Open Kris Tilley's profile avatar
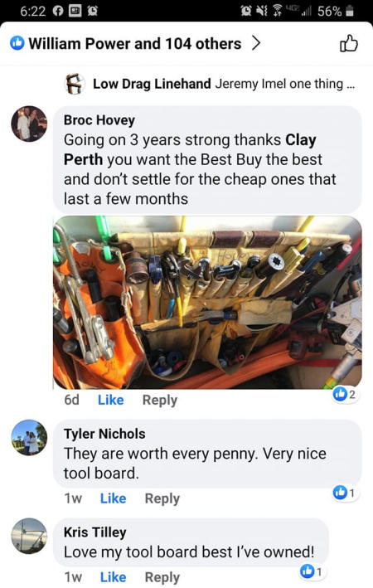Image resolution: width=373 pixels, height=588 pixels. tap(29, 536)
